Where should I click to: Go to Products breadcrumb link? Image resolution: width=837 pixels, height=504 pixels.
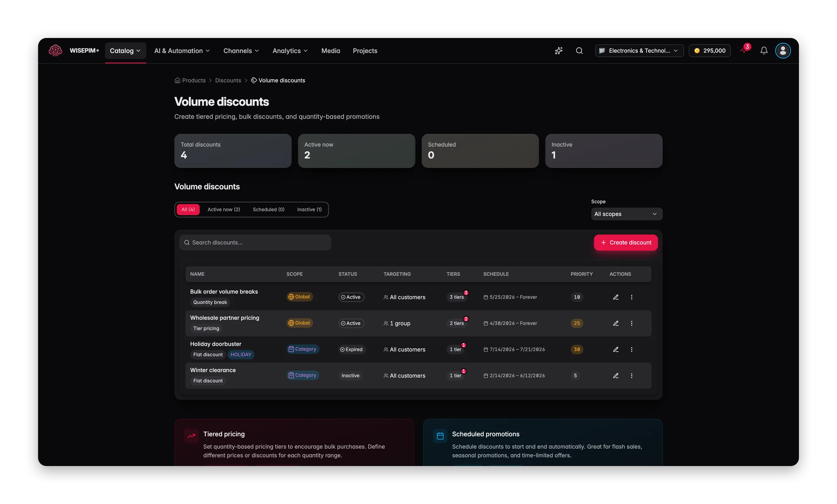(x=190, y=81)
